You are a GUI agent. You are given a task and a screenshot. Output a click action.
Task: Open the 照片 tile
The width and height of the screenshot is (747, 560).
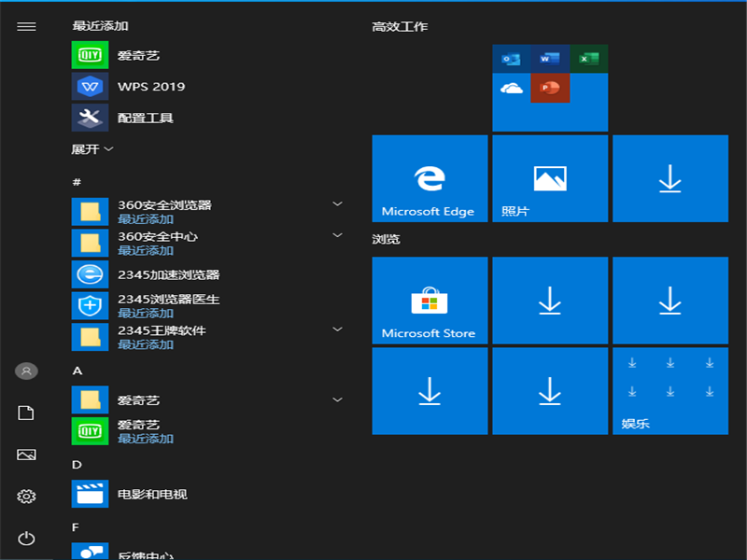point(549,178)
